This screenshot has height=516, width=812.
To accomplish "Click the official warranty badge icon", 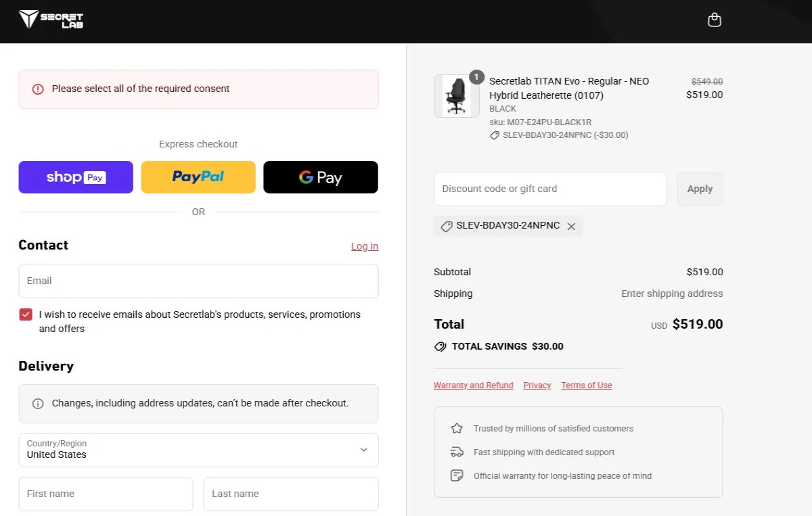I will point(456,475).
